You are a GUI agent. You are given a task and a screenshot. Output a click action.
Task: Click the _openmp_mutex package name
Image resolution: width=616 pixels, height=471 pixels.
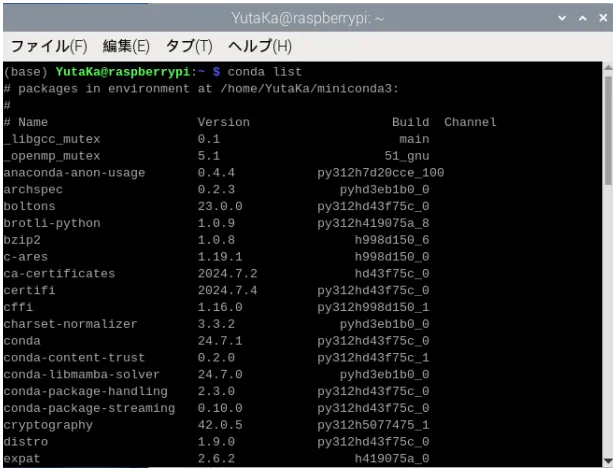click(x=52, y=156)
